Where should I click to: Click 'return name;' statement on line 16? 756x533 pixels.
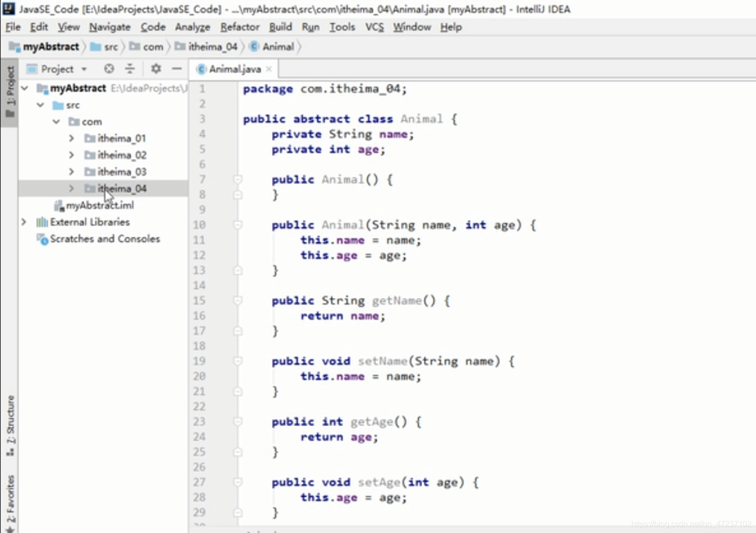pyautogui.click(x=343, y=316)
